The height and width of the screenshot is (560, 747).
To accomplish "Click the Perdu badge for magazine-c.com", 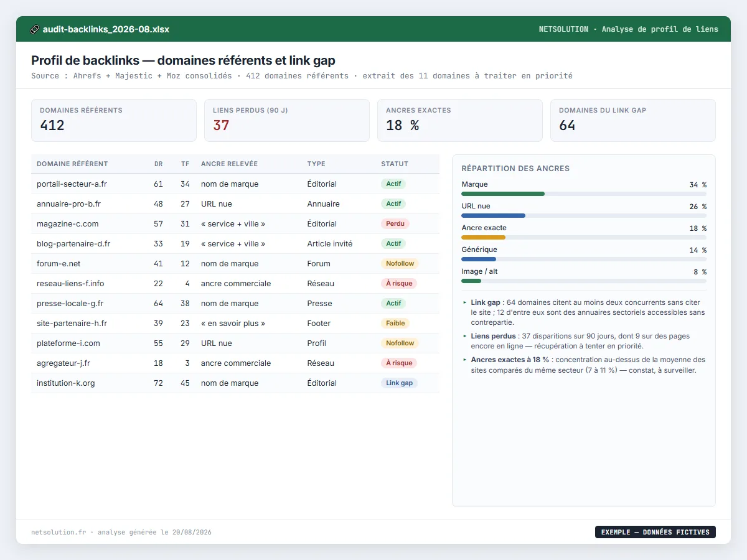I will click(395, 224).
